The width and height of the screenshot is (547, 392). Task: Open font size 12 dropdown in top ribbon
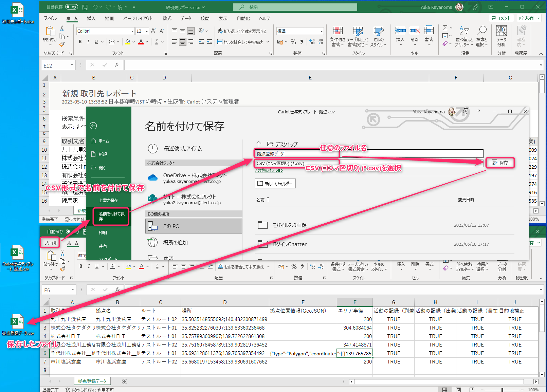[147, 31]
